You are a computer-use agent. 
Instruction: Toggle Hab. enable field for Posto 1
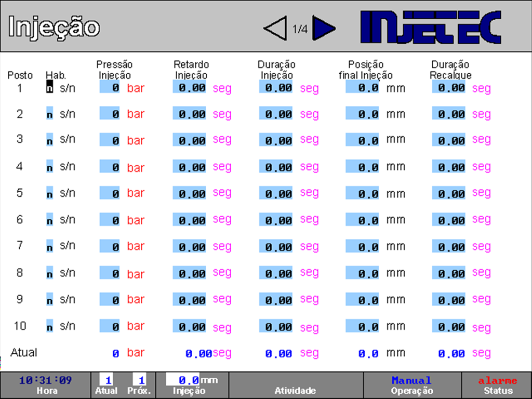tap(49, 87)
